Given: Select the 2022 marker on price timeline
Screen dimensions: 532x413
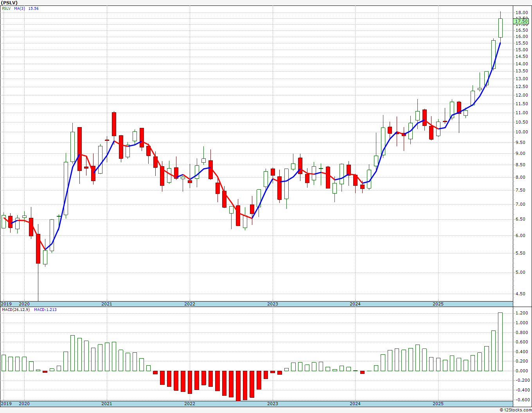Looking at the screenshot, I should [189, 304].
